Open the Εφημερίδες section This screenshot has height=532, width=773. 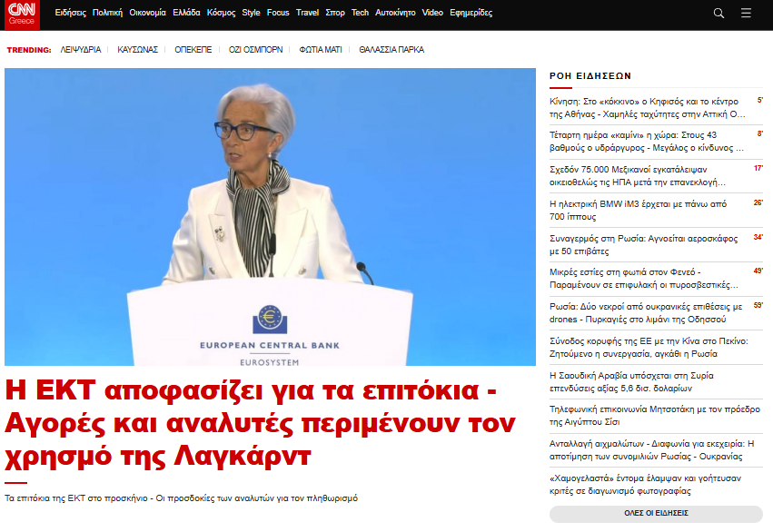(x=471, y=13)
